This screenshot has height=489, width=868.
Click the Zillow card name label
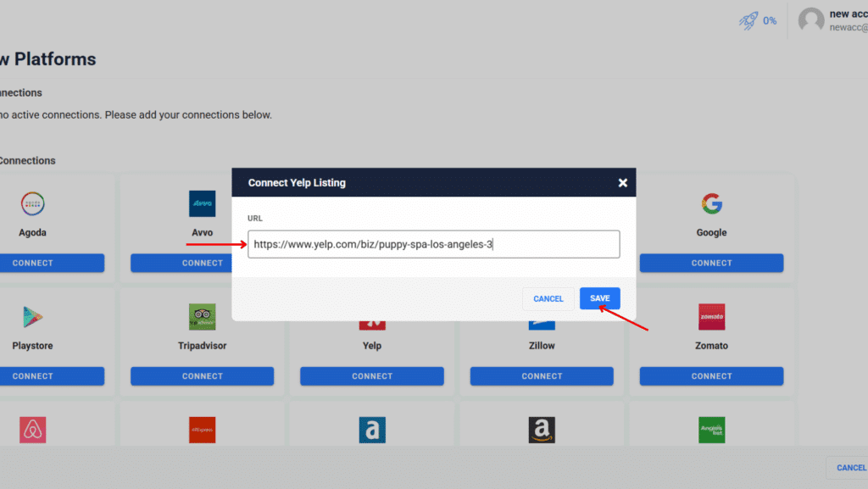click(542, 346)
